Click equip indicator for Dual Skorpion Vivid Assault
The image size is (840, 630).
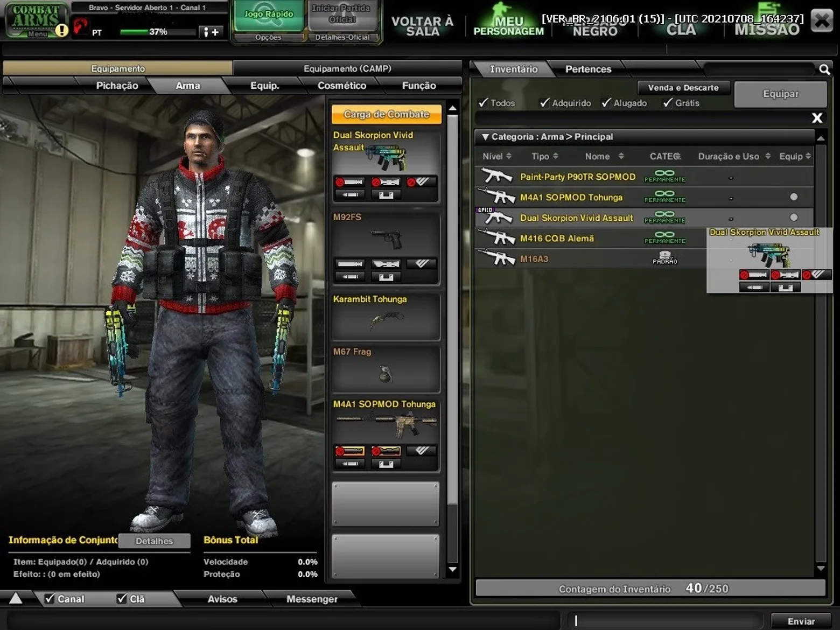(794, 217)
